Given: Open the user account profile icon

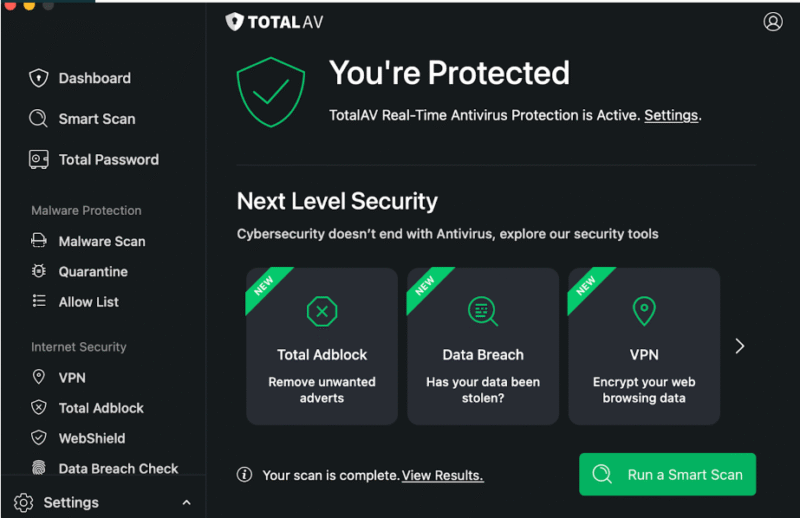Looking at the screenshot, I should click(772, 21).
